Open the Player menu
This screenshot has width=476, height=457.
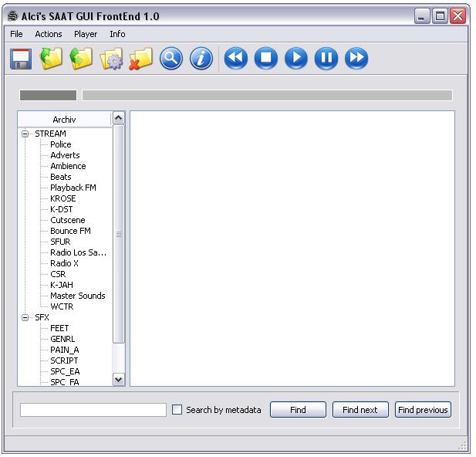(x=86, y=34)
